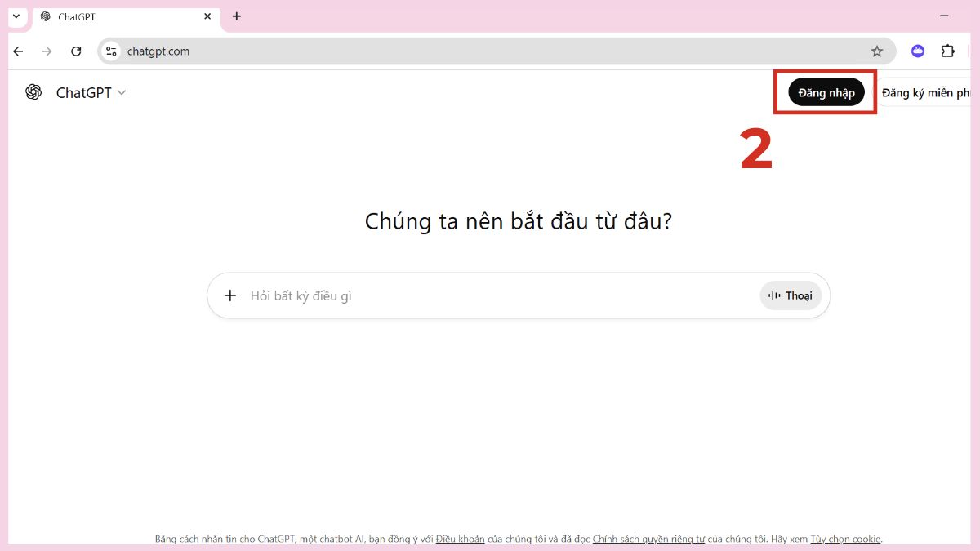This screenshot has height=551, width=980.
Task: Open a new browser tab
Action: click(236, 16)
